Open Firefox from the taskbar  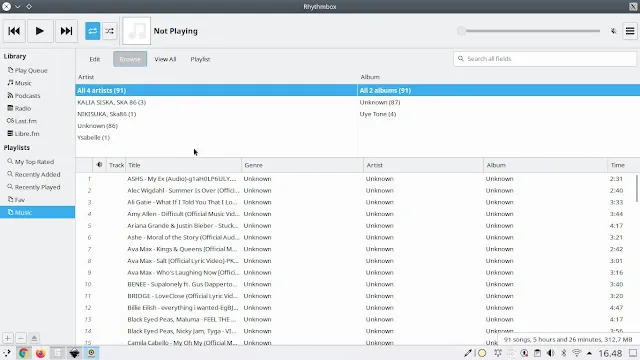coord(40,353)
